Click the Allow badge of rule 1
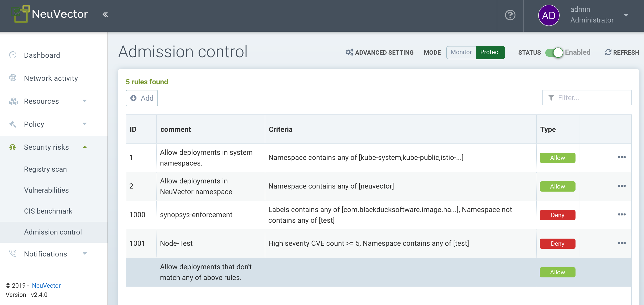 (x=557, y=158)
